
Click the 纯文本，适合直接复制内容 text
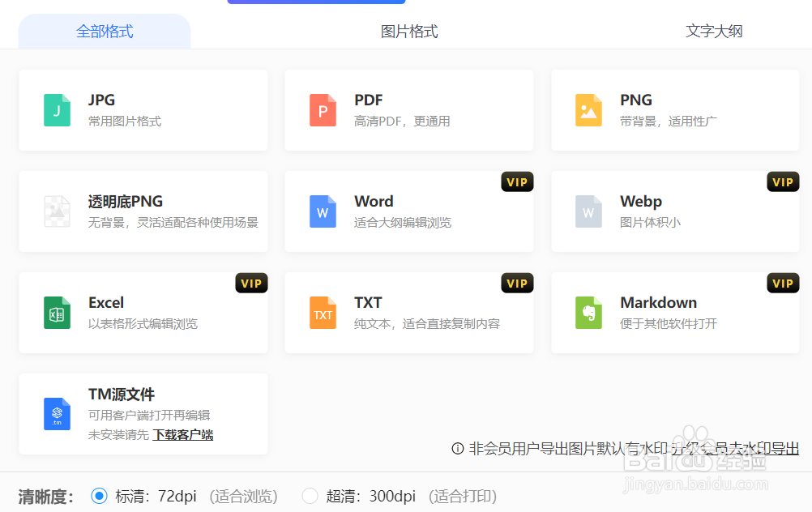click(x=427, y=324)
